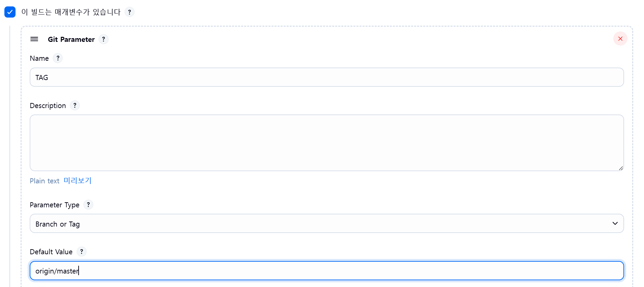Click the Name input containing TAG

327,77
